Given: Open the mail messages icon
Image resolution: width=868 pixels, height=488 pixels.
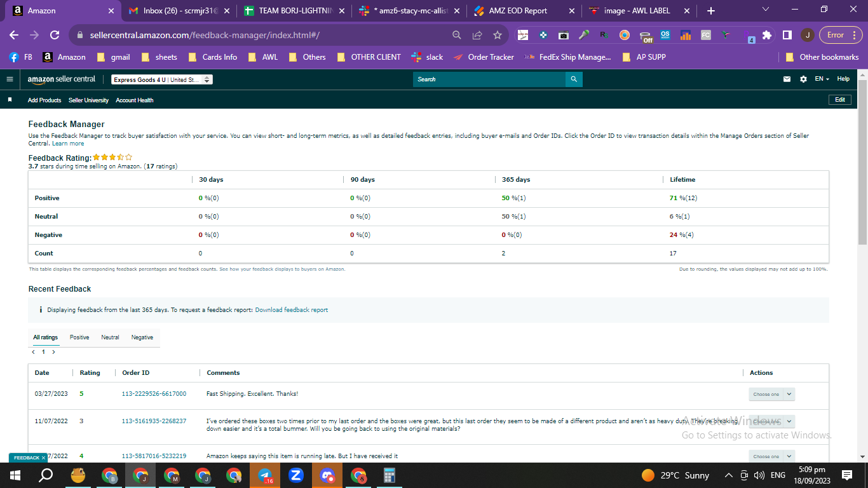Looking at the screenshot, I should 787,79.
